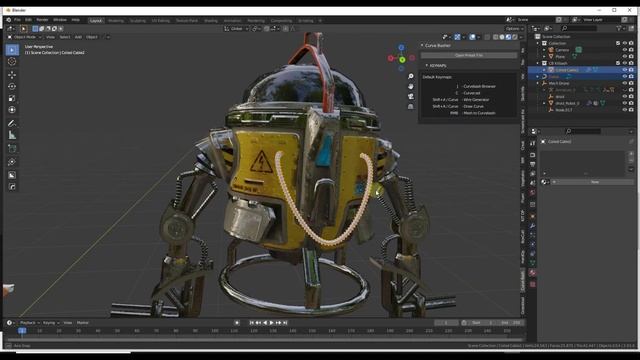The height and width of the screenshot is (360, 640).
Task: Open the Texture tab in Properties
Action: 532,284
